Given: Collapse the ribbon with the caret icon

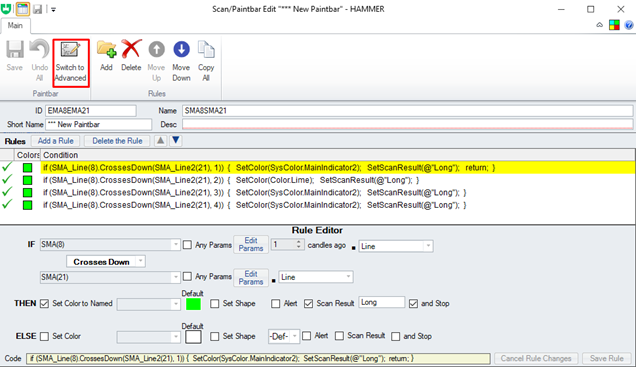Looking at the screenshot, I should point(599,25).
